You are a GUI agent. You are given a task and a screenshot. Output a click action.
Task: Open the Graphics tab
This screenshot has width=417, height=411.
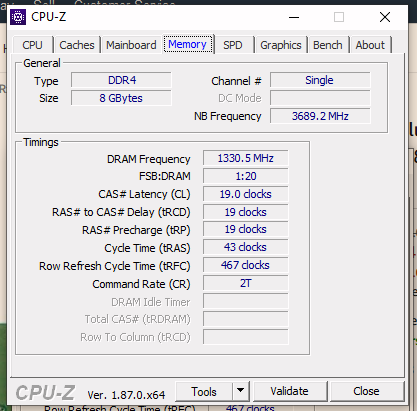pyautogui.click(x=281, y=45)
